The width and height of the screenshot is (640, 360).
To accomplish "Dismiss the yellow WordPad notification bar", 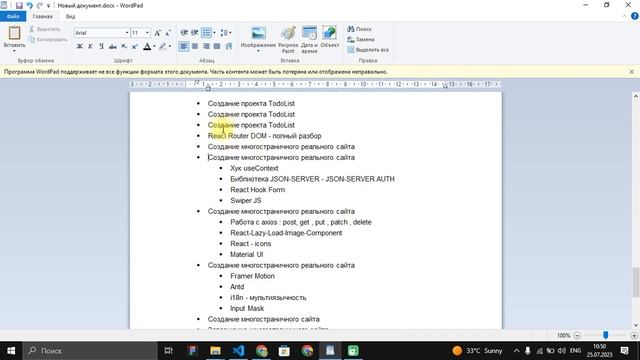I will (631, 72).
